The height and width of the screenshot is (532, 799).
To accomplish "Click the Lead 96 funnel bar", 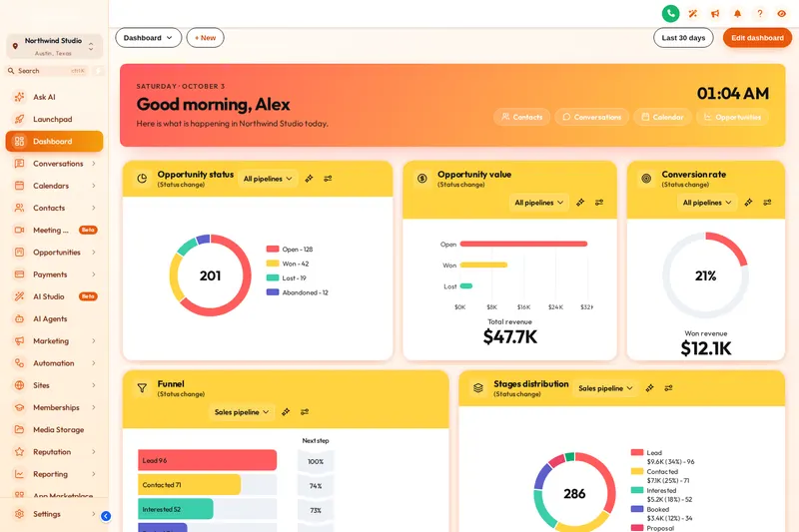I will (208, 460).
